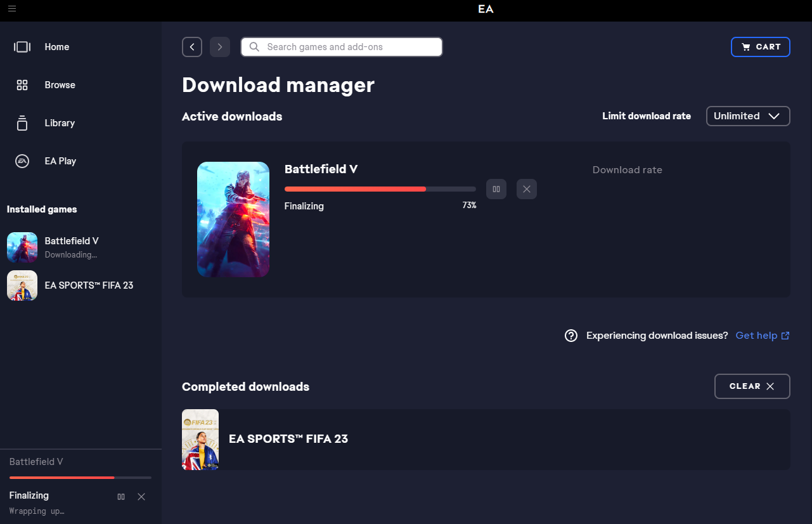Clear the completed downloads list
The height and width of the screenshot is (524, 812).
pos(752,386)
